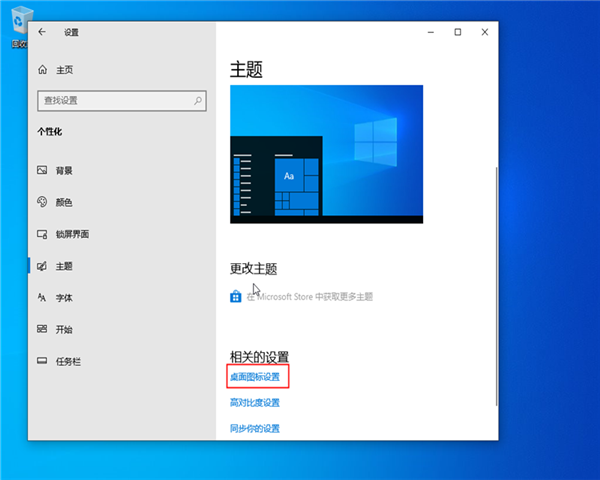Open the 桌面图标设置 link

(x=255, y=377)
